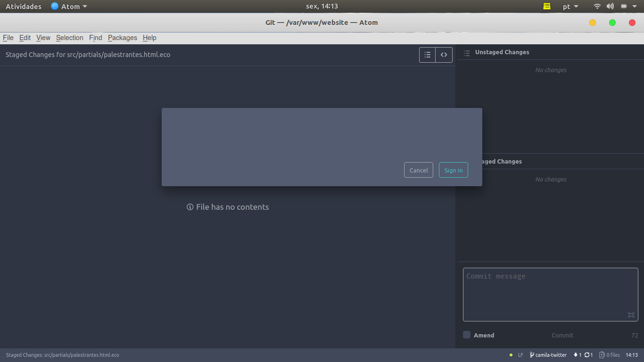Click the camila-twitter branch name
Image resolution: width=644 pixels, height=362 pixels.
(551, 355)
